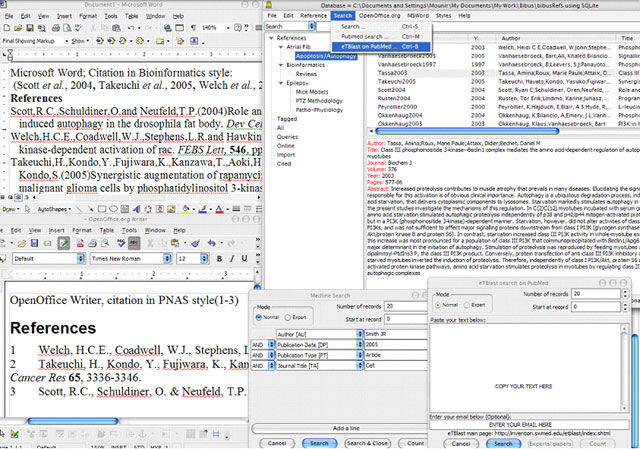640x449 pixels.
Task: Click Cancel button in eTBlast dialog
Action: pyautogui.click(x=461, y=443)
